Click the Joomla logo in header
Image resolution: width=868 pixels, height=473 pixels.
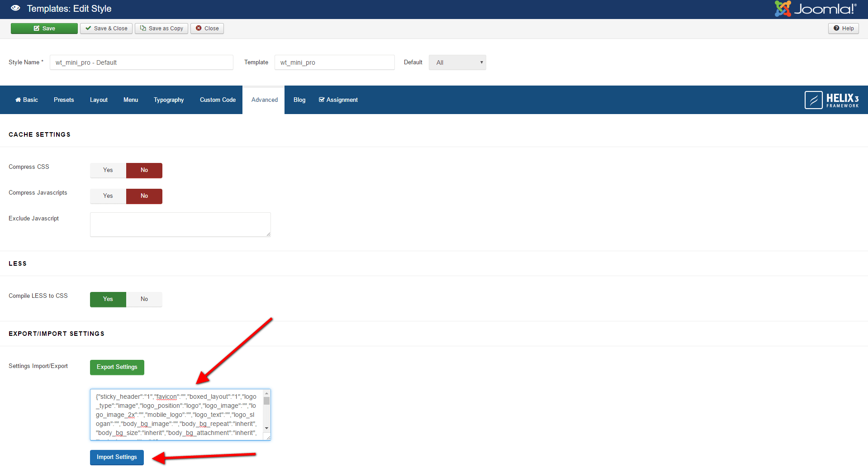pyautogui.click(x=815, y=9)
